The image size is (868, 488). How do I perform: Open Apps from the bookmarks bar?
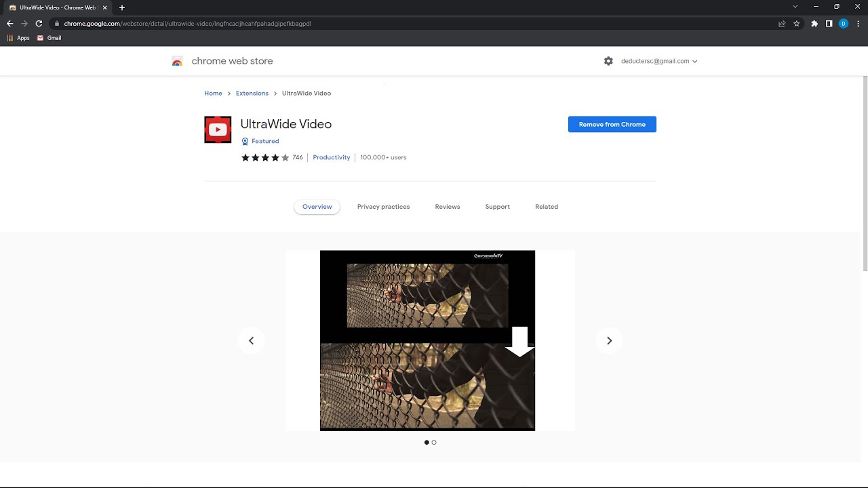18,38
